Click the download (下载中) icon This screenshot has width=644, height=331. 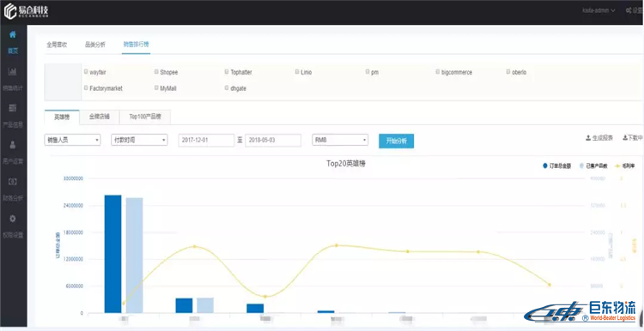tap(624, 138)
